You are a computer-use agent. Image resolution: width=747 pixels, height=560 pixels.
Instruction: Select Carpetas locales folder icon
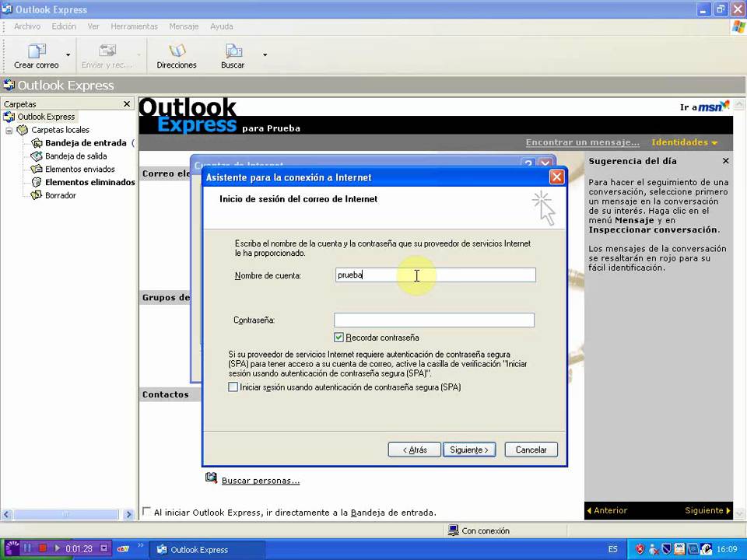(x=23, y=130)
